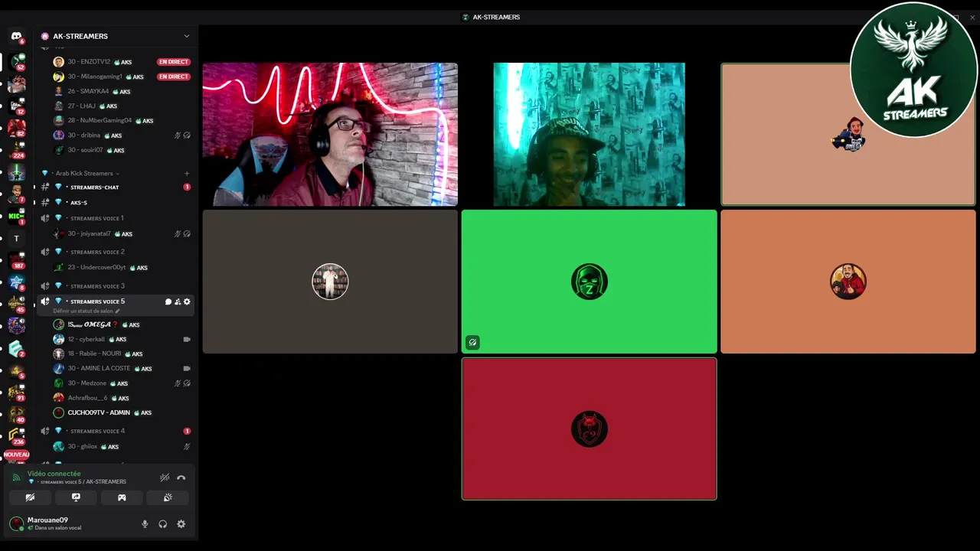The width and height of the screenshot is (980, 551).
Task: Open the server labeled T
Action: (17, 239)
